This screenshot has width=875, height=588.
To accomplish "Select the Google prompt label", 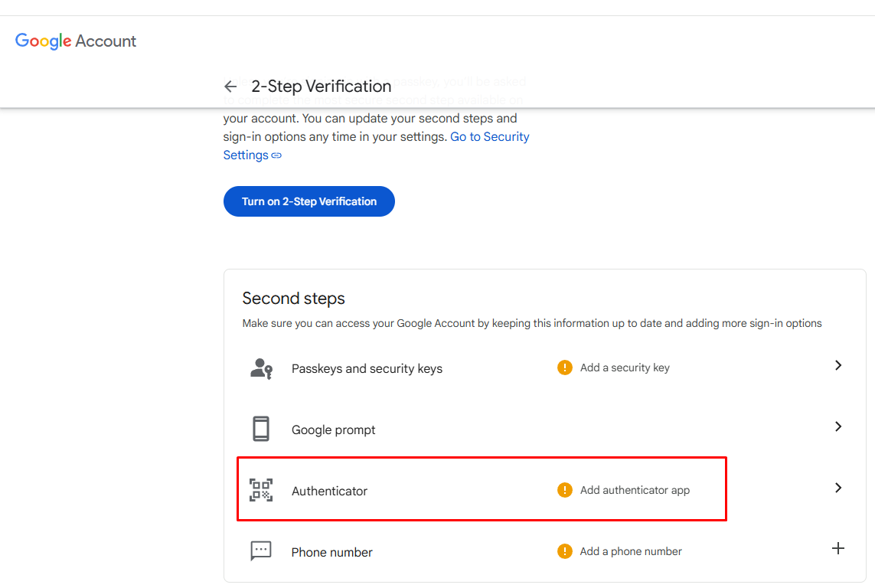I will tap(333, 430).
